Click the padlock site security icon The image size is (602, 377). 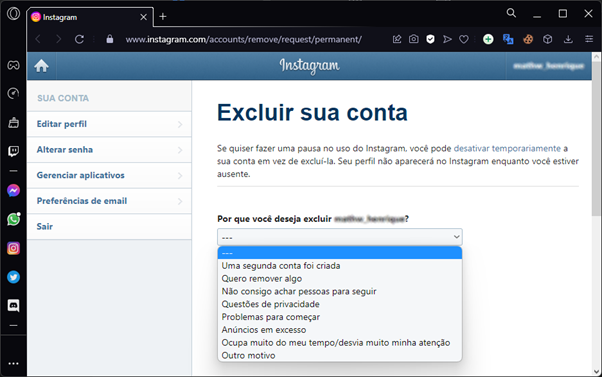click(110, 39)
